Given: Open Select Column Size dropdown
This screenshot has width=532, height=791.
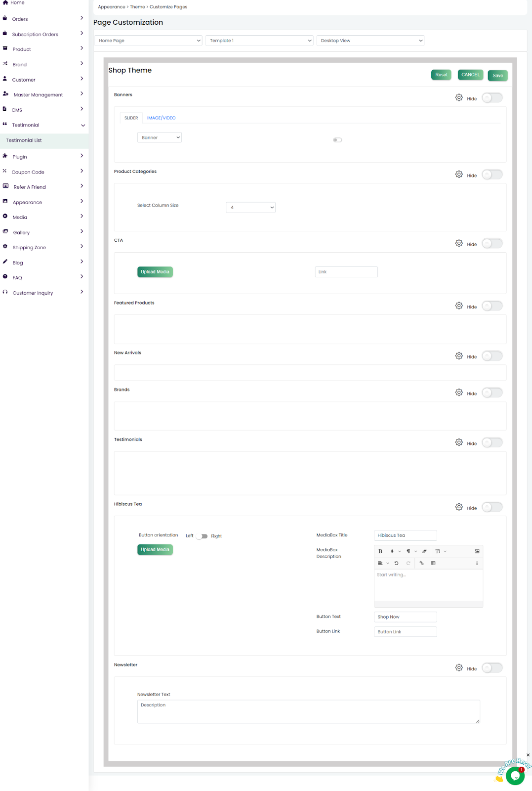Looking at the screenshot, I should 250,208.
